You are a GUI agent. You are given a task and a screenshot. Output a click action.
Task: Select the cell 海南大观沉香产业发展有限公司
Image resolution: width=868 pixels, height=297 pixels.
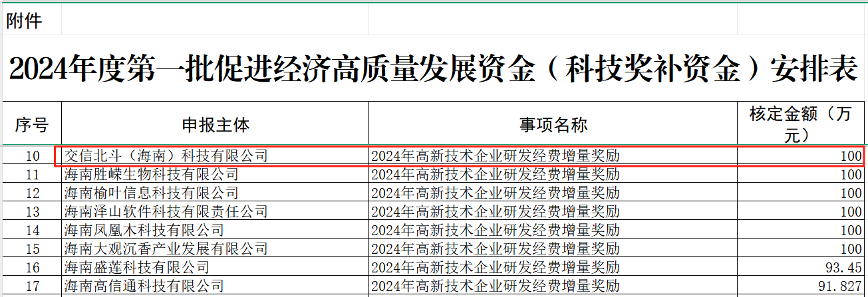point(215,249)
